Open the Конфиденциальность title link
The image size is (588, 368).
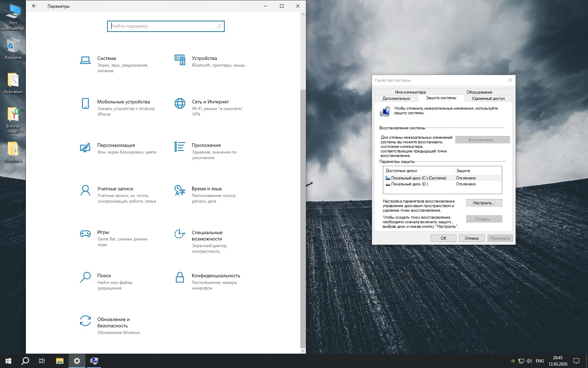(216, 275)
